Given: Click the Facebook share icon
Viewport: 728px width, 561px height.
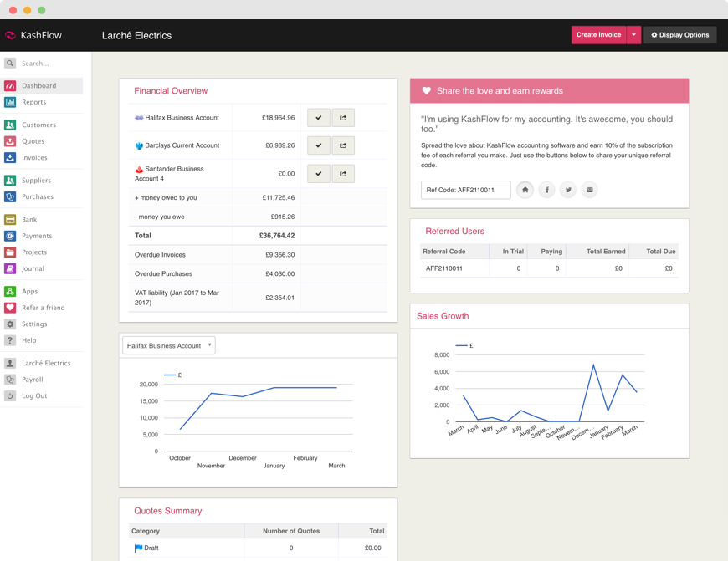Looking at the screenshot, I should click(x=546, y=190).
